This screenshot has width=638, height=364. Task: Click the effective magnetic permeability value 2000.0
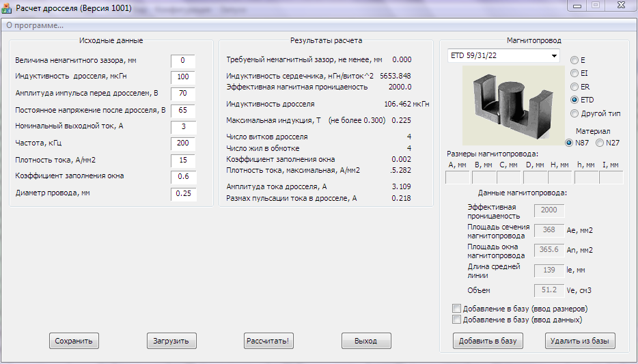(x=400, y=87)
